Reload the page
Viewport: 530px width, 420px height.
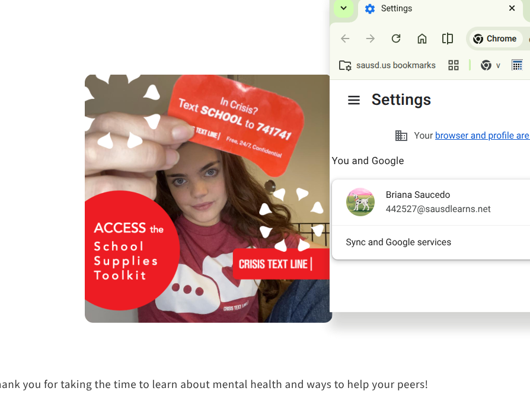(x=396, y=39)
